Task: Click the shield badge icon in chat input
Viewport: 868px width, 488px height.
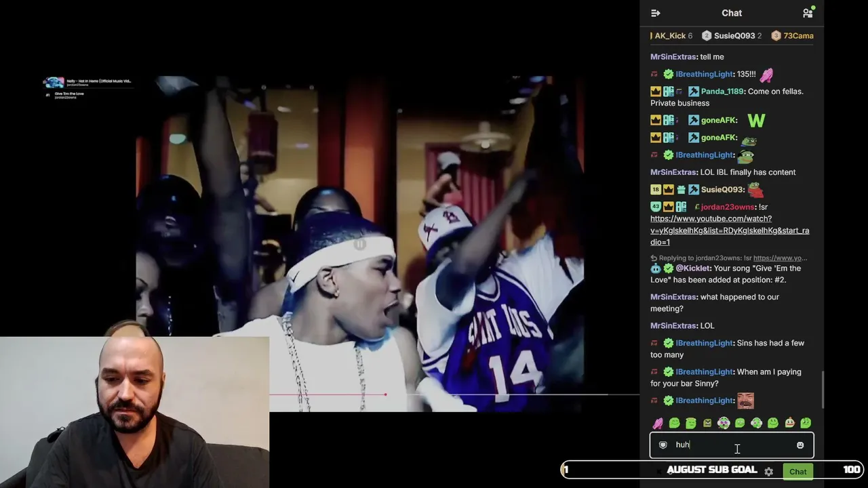Action: pos(663,445)
